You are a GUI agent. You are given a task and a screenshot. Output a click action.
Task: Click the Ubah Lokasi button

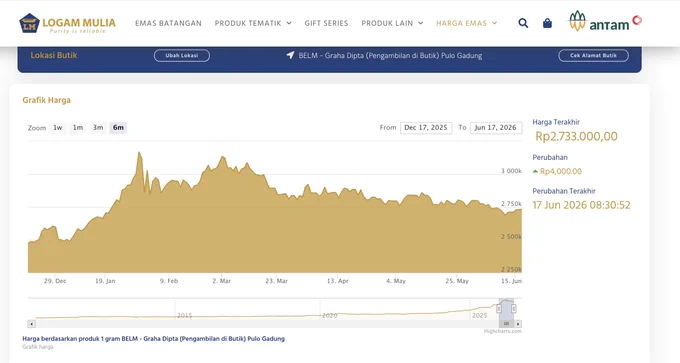click(x=182, y=56)
